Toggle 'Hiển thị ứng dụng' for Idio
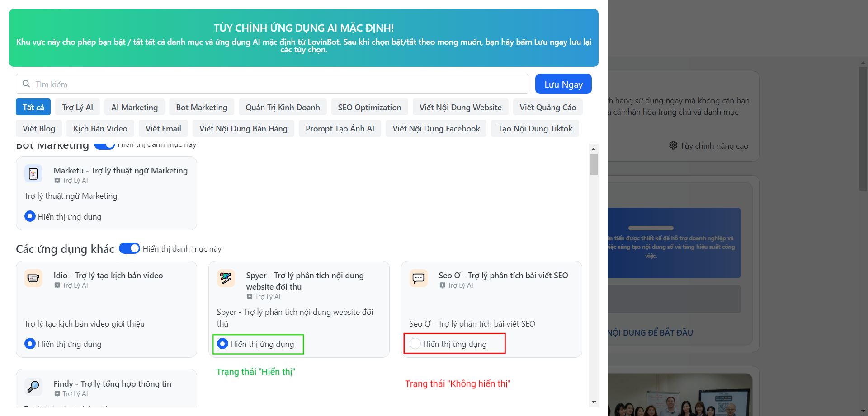 30,344
